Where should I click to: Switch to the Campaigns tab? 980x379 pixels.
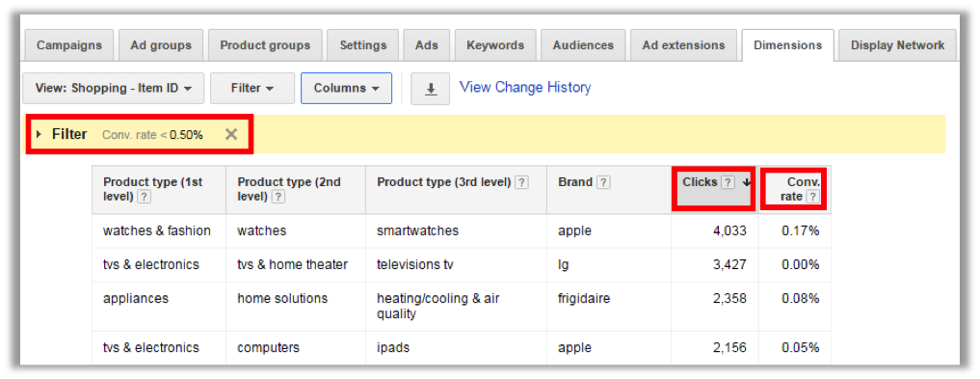point(68,45)
